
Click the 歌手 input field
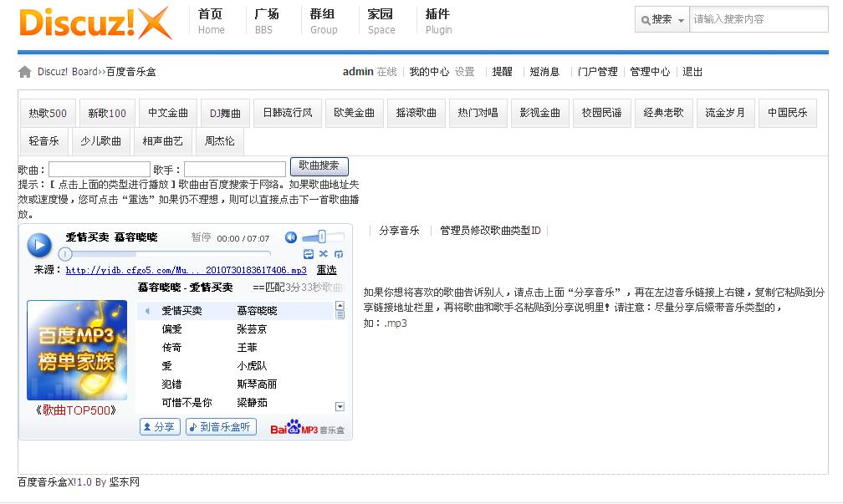[235, 170]
